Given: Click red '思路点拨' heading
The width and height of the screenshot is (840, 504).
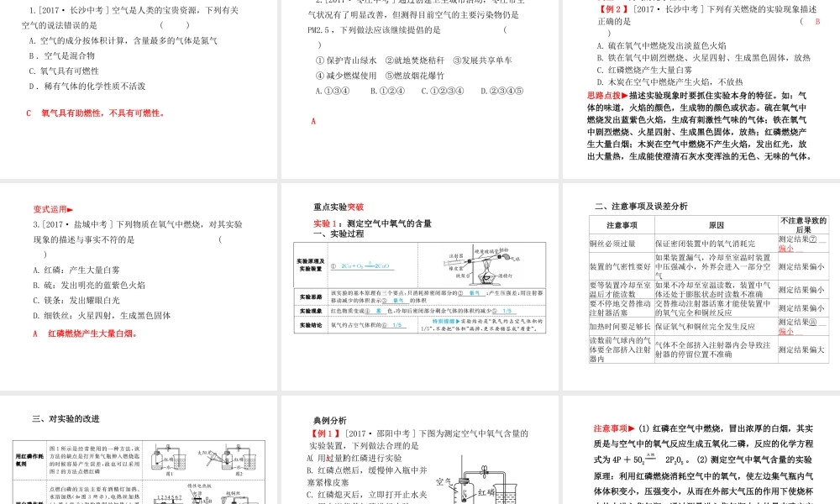Looking at the screenshot, I should point(607,95).
